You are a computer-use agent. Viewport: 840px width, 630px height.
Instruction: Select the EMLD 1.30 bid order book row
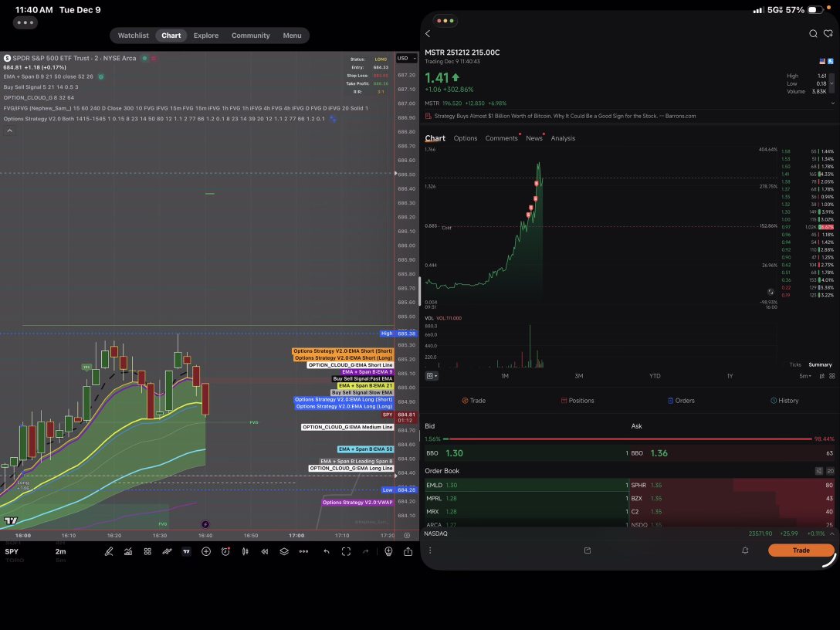pos(526,486)
